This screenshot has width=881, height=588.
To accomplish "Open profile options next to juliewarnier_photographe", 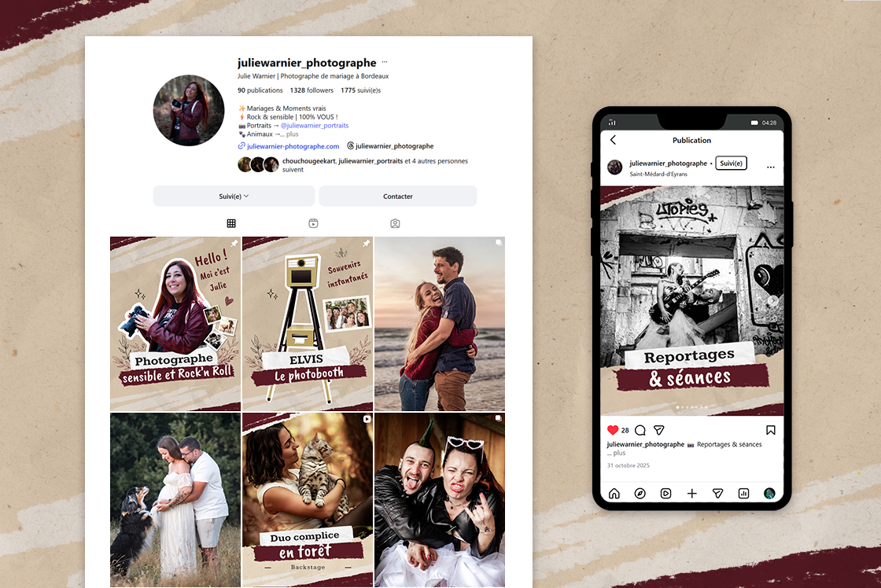I will [x=385, y=62].
